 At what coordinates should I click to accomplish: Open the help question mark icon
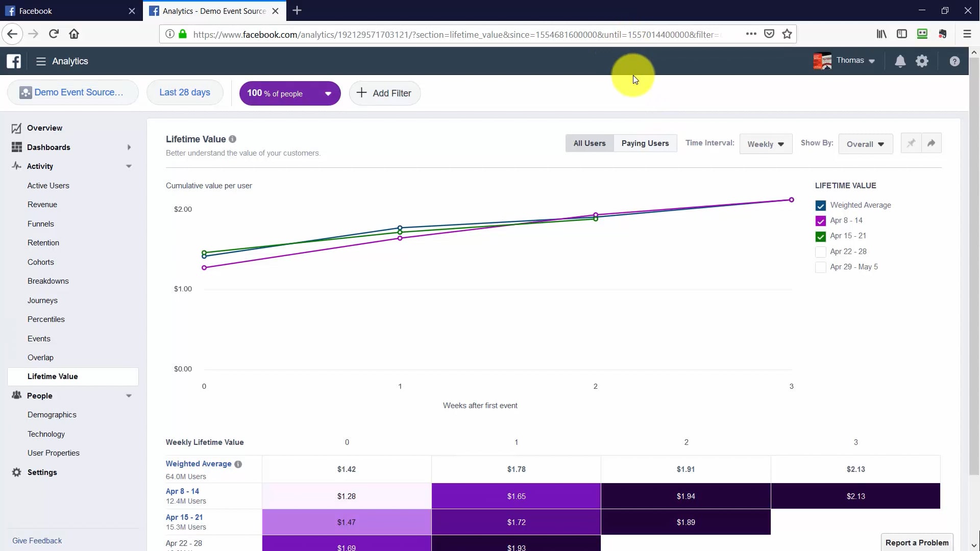[x=954, y=61]
